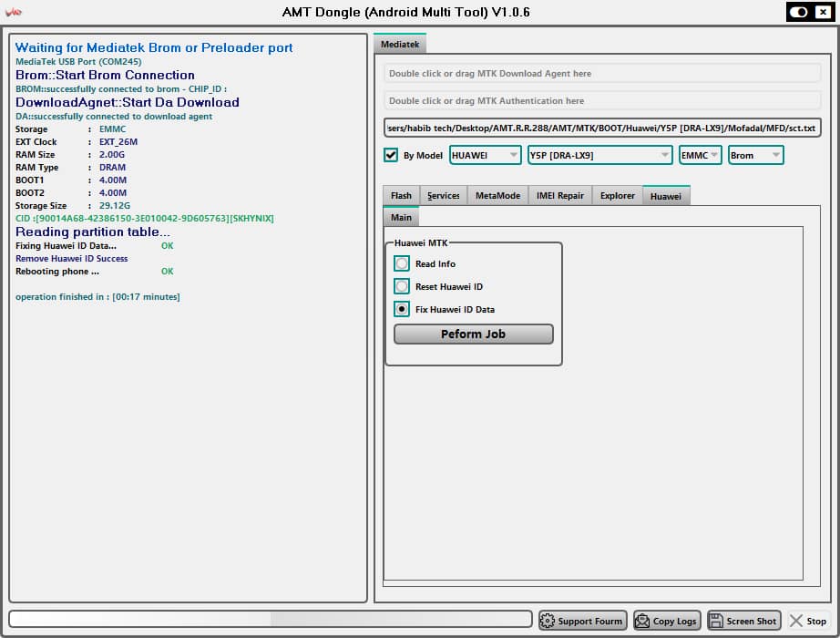Click the envelope icon on Copy Logs

coord(641,621)
